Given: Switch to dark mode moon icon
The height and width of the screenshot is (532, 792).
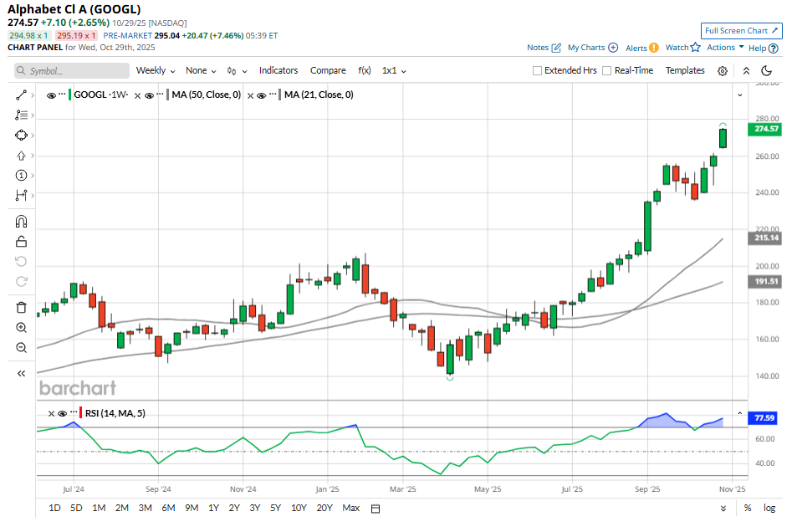Looking at the screenshot, I should (x=766, y=71).
